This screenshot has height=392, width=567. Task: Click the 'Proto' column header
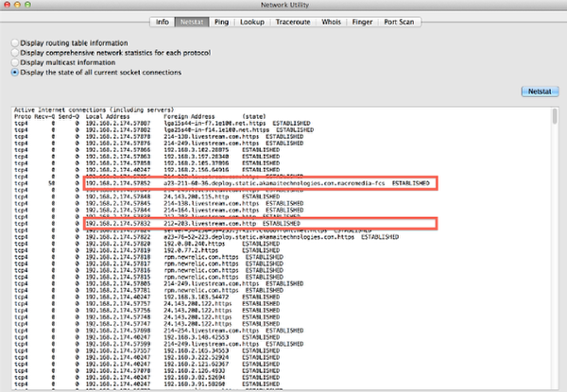pos(23,116)
